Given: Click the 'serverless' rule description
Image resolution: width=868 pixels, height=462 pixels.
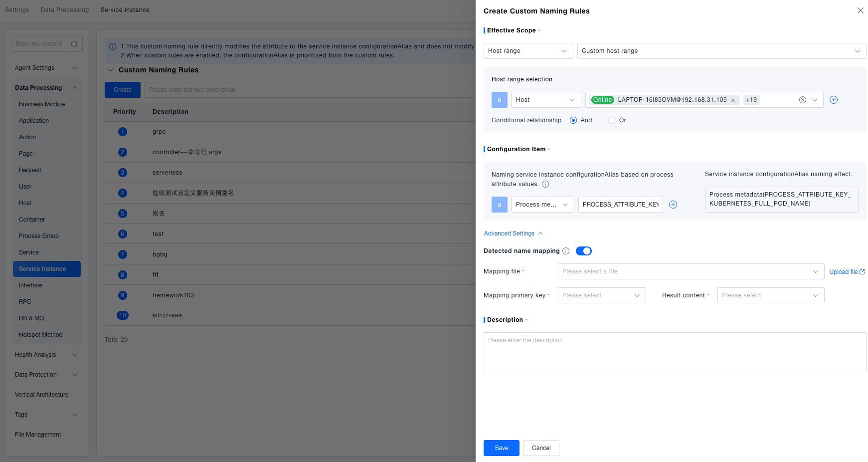Looking at the screenshot, I should click(168, 173).
